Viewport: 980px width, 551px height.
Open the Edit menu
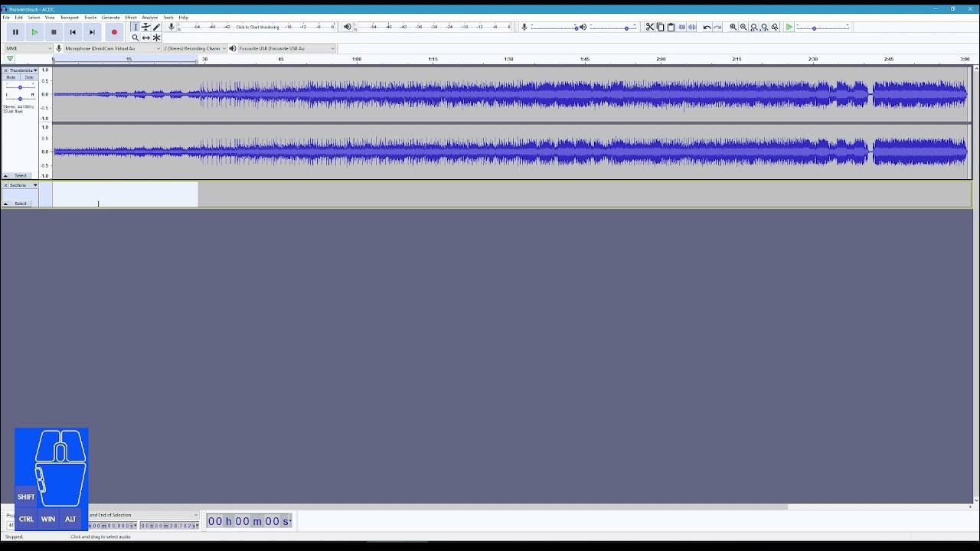coord(19,17)
